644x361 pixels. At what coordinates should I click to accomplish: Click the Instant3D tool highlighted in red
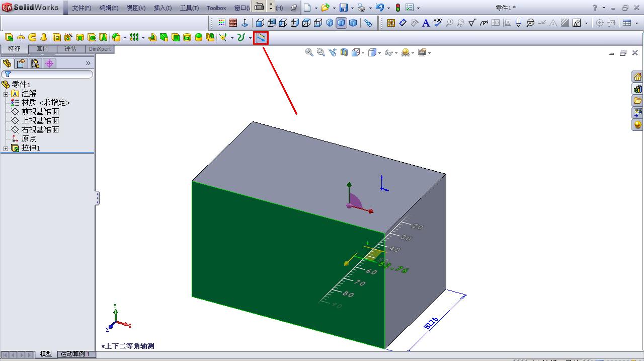261,37
